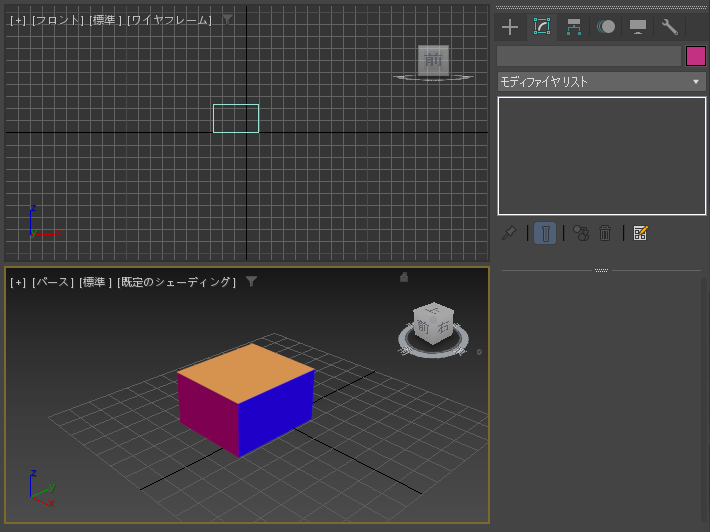Viewport: 710px width, 532px height.
Task: Open the [+] menu in Front viewport
Action: point(18,20)
